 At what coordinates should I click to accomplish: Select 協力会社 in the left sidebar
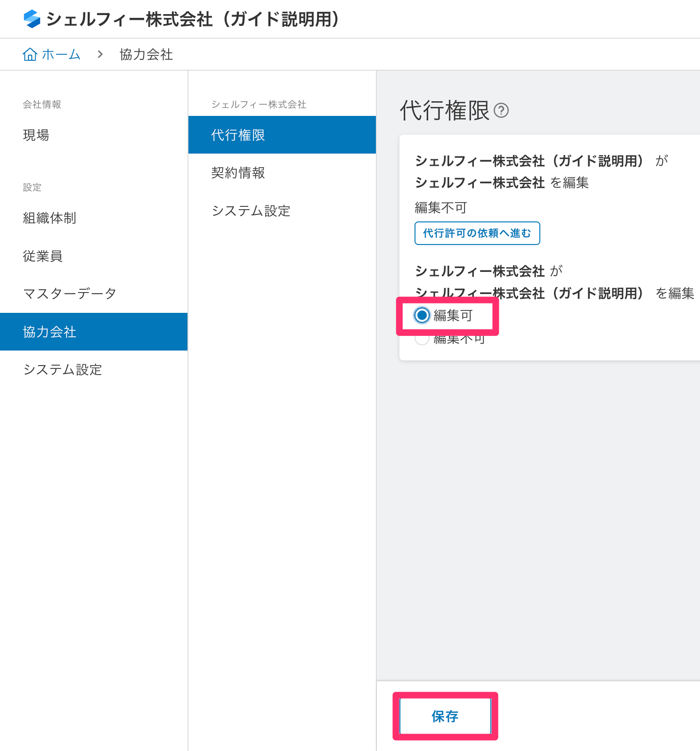click(94, 332)
